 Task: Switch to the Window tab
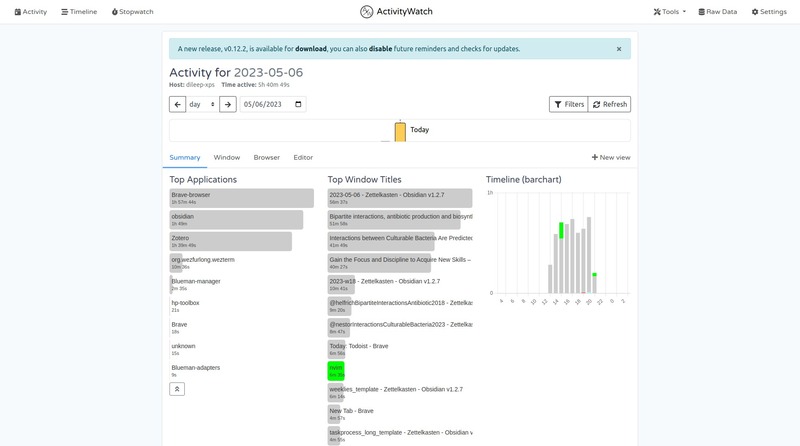point(227,158)
